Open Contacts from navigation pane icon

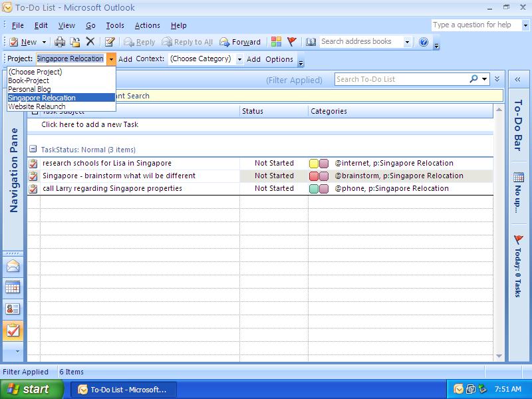(x=13, y=309)
